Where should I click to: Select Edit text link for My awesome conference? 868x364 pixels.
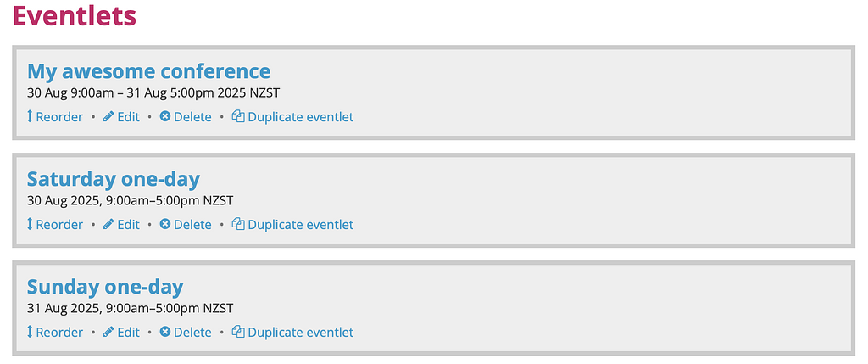[x=129, y=117]
